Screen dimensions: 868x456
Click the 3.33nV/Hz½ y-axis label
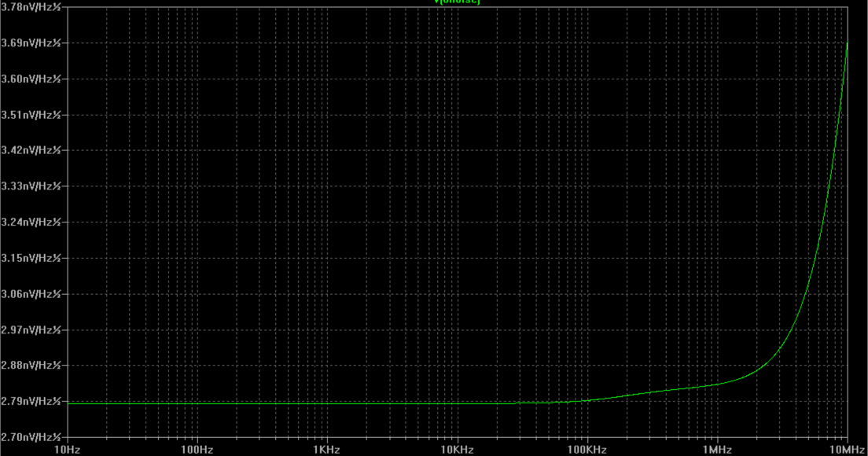31,186
